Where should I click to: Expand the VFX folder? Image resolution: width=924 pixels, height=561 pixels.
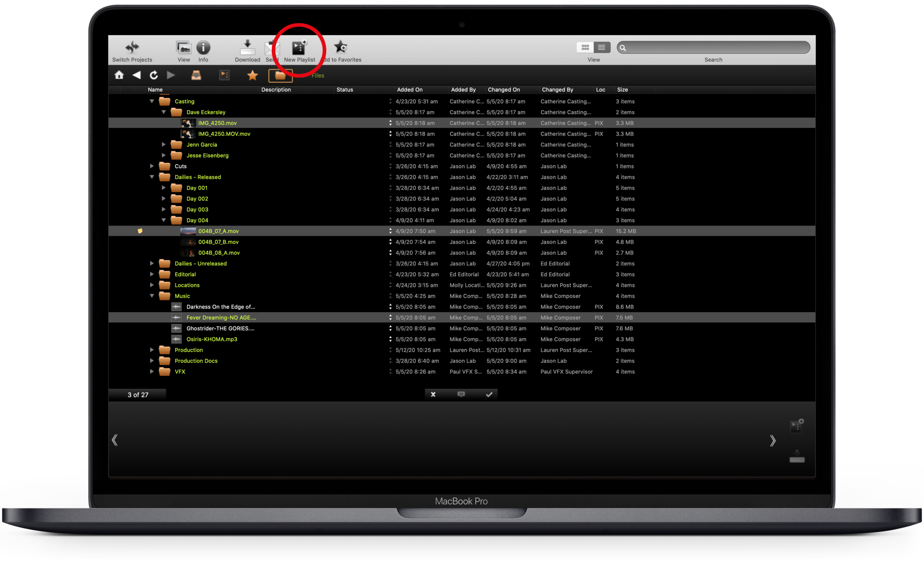pos(152,372)
